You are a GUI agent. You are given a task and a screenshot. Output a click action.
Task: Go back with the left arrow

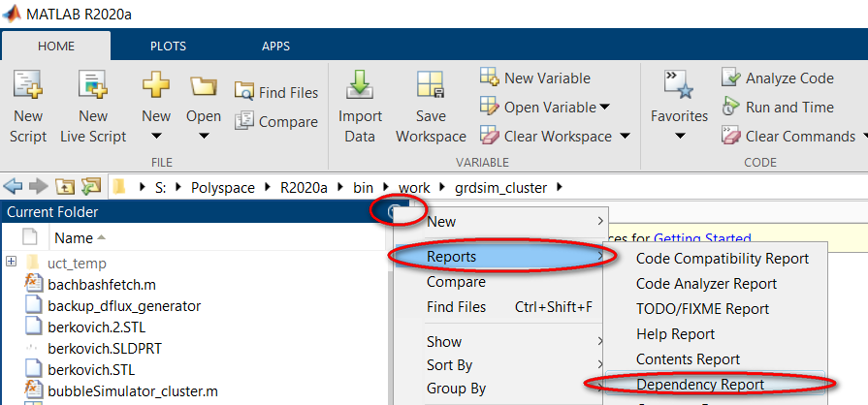(x=13, y=187)
